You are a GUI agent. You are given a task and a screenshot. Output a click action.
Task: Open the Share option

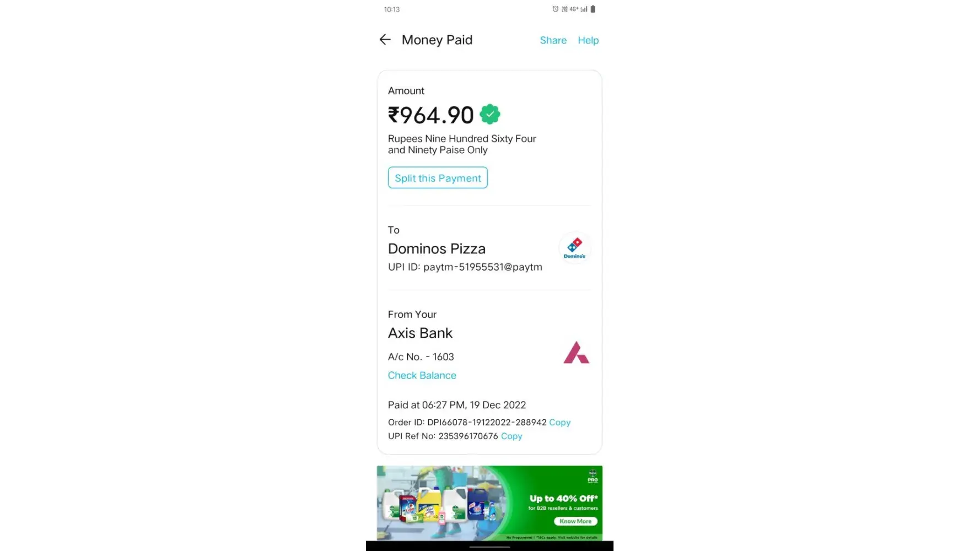click(553, 40)
